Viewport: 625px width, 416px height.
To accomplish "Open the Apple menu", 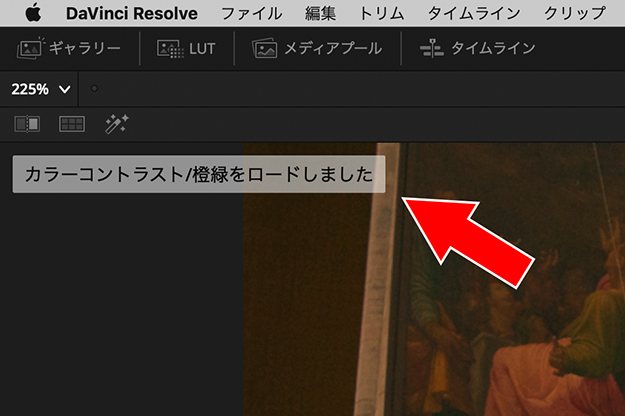I will click(32, 13).
